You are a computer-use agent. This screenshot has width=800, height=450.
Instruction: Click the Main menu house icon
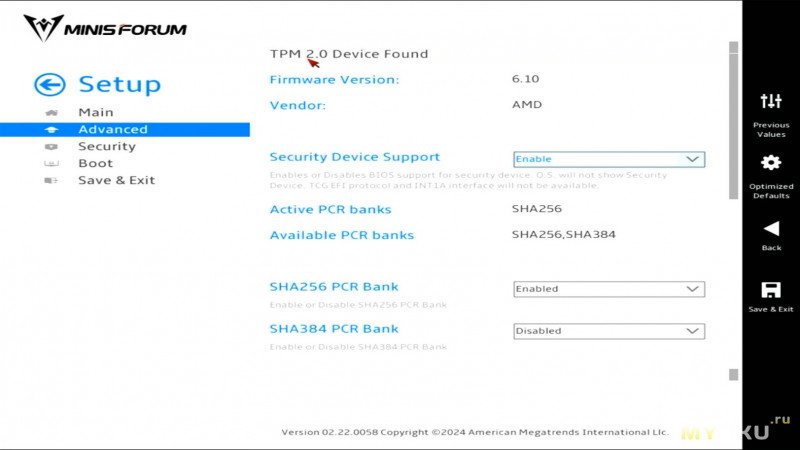51,113
